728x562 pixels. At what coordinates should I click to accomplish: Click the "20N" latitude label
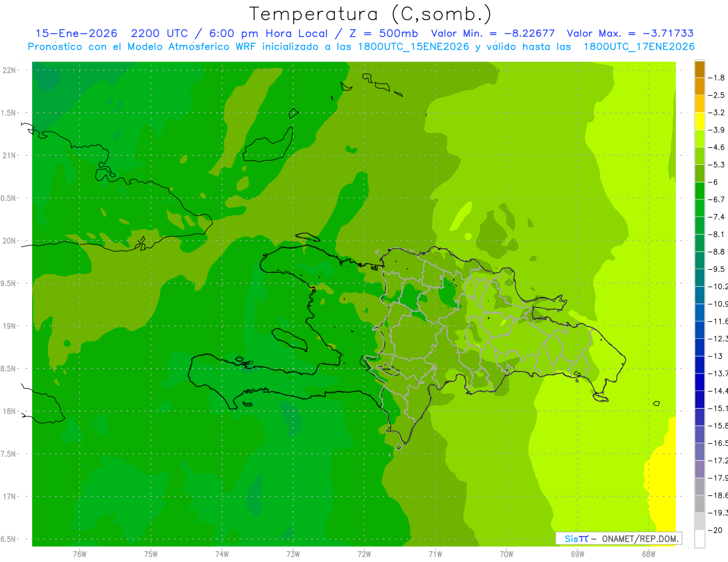(x=10, y=241)
